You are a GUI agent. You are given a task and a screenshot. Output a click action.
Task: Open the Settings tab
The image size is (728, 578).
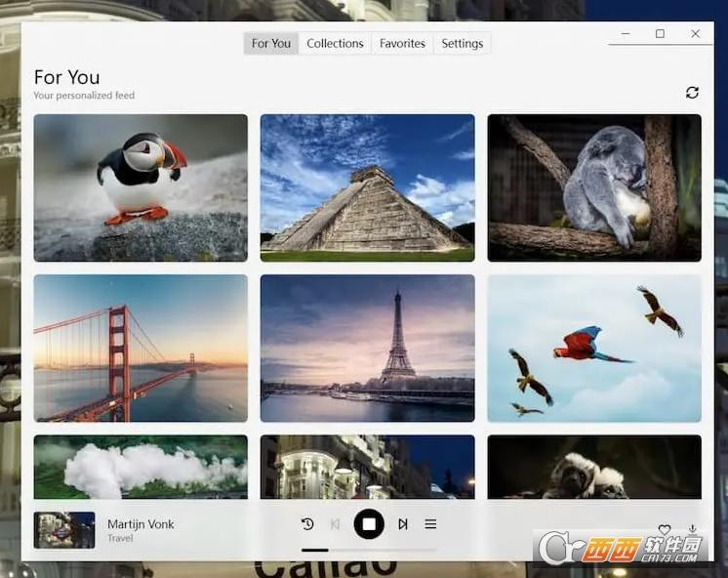pos(462,44)
